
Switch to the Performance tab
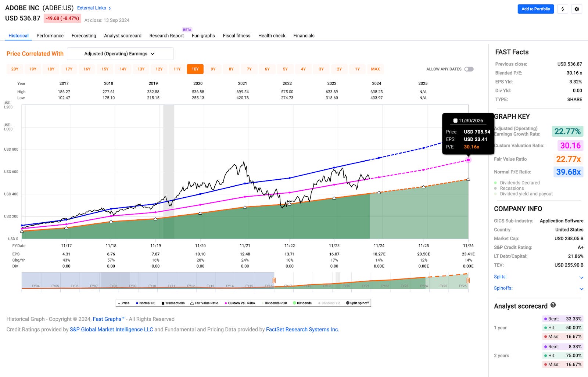coord(50,36)
